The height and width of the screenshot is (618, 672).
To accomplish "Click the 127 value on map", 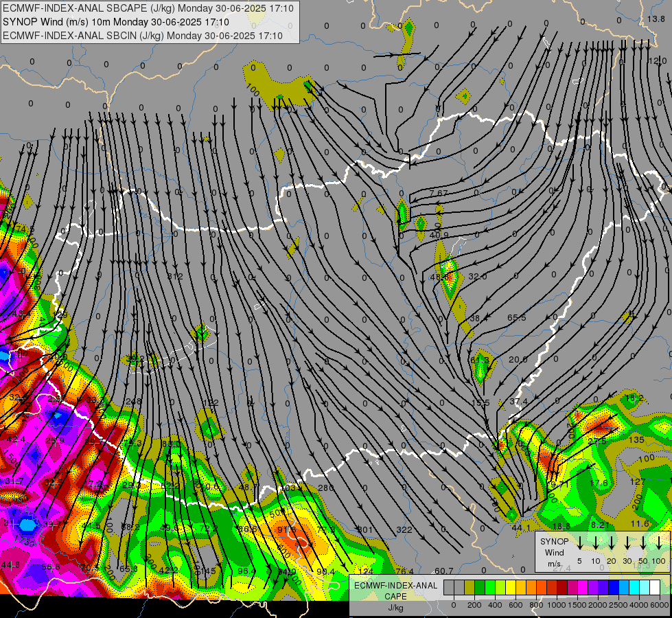I will (x=638, y=481).
